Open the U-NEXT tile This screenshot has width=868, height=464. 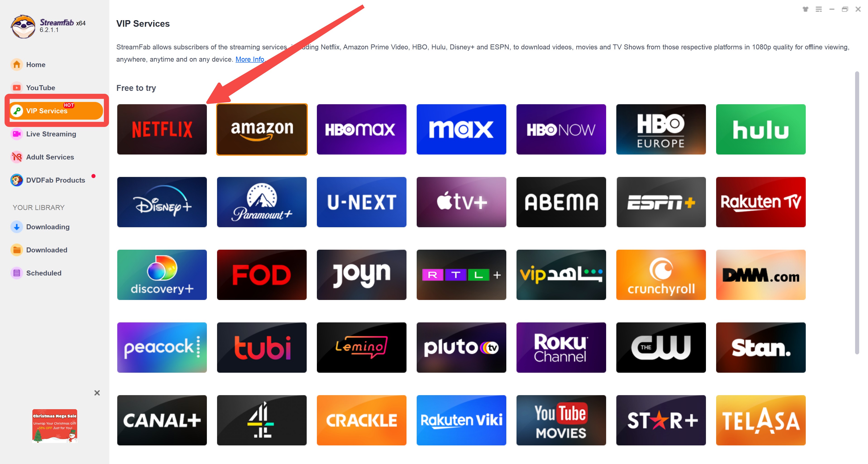[361, 202]
